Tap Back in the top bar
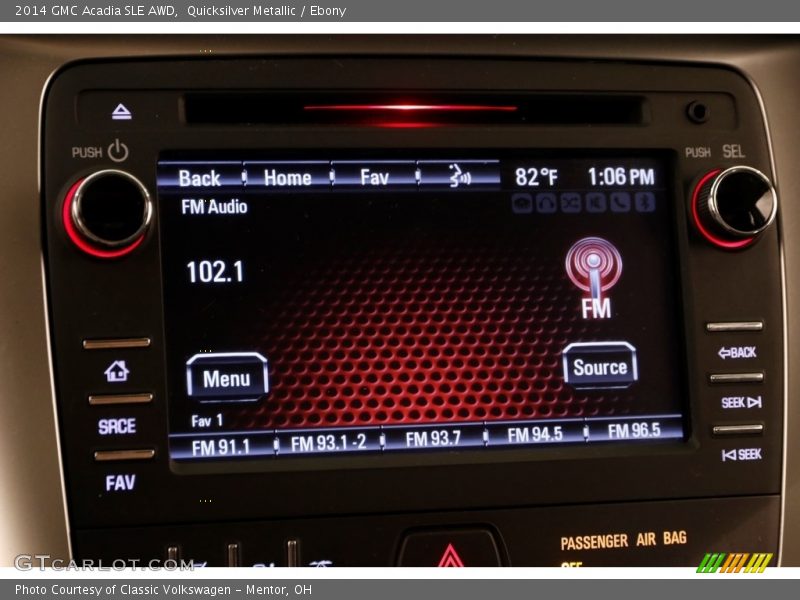Screen dimensions: 800x600 [x=199, y=177]
